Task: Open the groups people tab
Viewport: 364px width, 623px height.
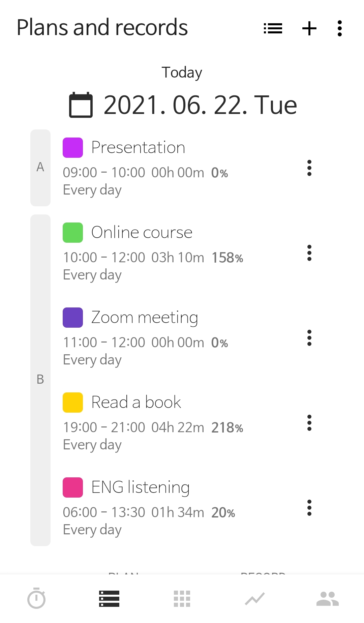Action: (x=327, y=598)
